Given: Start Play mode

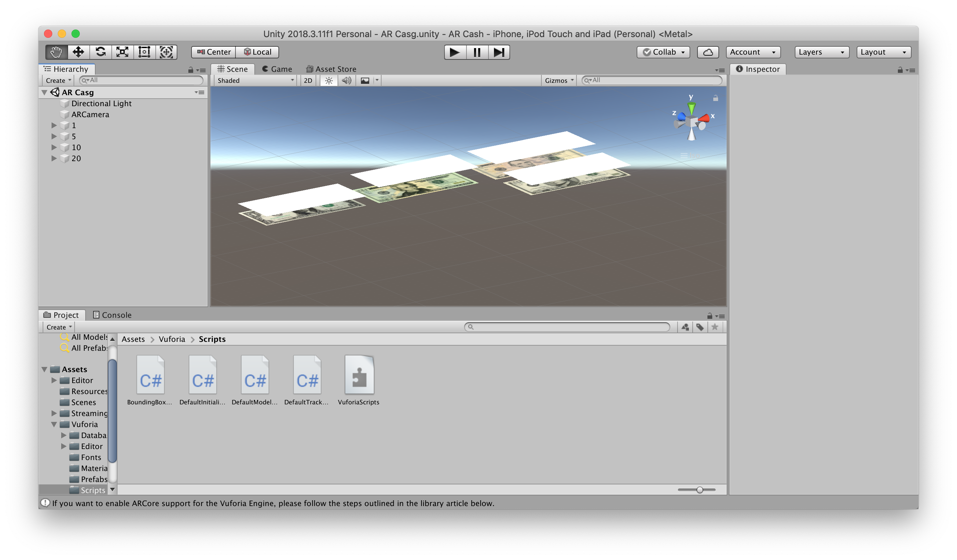Looking at the screenshot, I should pyautogui.click(x=455, y=52).
